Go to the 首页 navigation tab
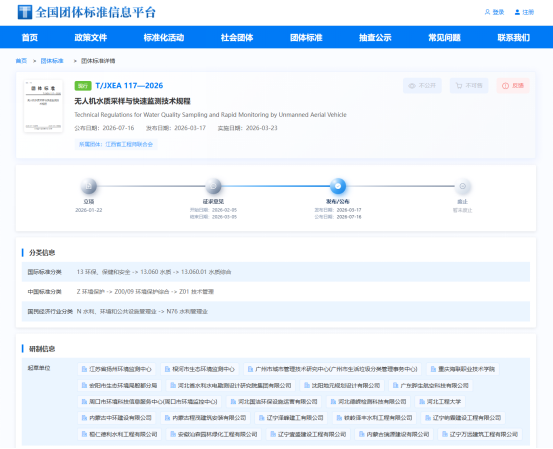Viewport: 553px width, 449px height. [30, 37]
